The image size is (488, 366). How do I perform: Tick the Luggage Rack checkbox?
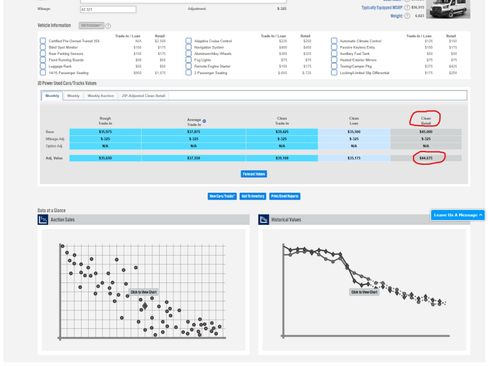[43, 66]
